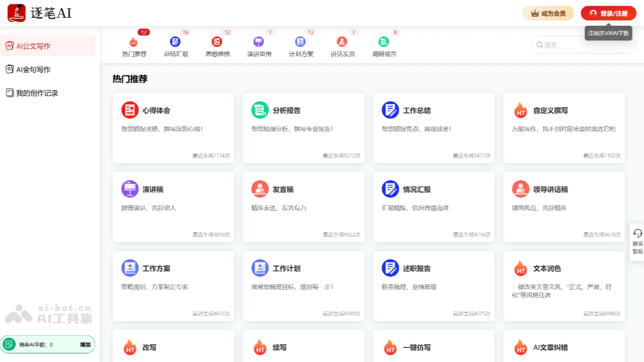The width and height of the screenshot is (644, 362).
Task: Open the 述职报告 card
Action: tap(434, 285)
